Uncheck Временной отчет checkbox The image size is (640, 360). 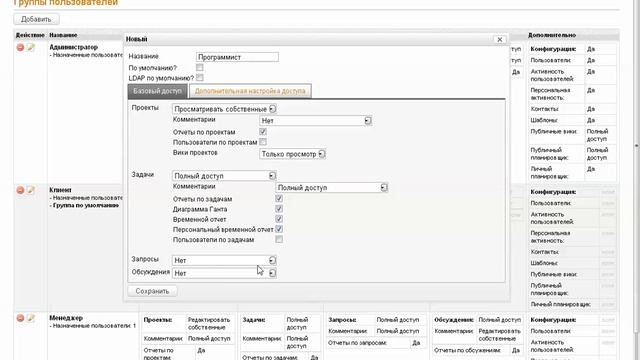[279, 219]
